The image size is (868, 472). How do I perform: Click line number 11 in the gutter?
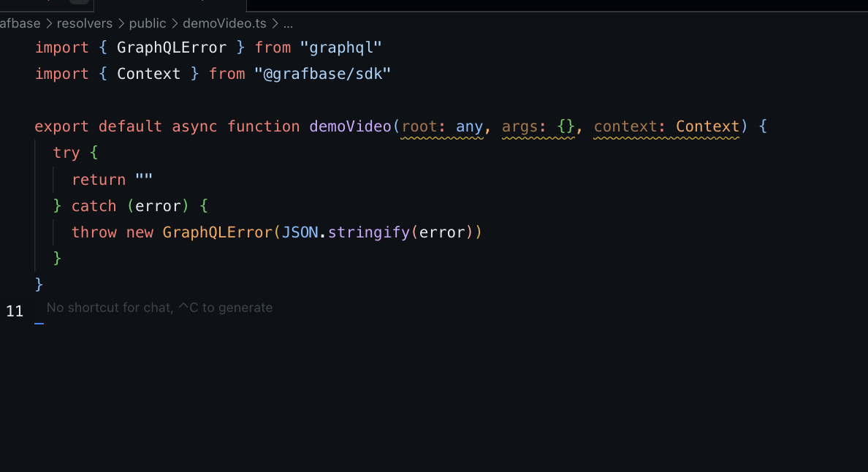pyautogui.click(x=15, y=311)
